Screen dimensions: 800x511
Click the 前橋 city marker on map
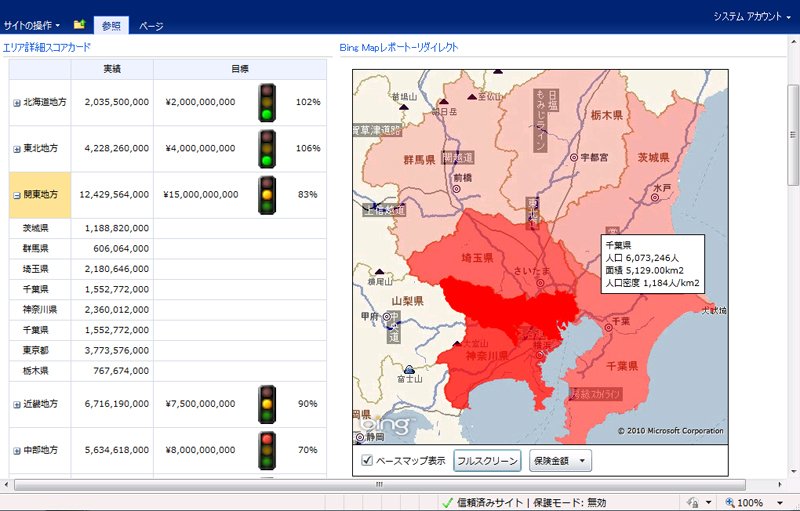(457, 189)
